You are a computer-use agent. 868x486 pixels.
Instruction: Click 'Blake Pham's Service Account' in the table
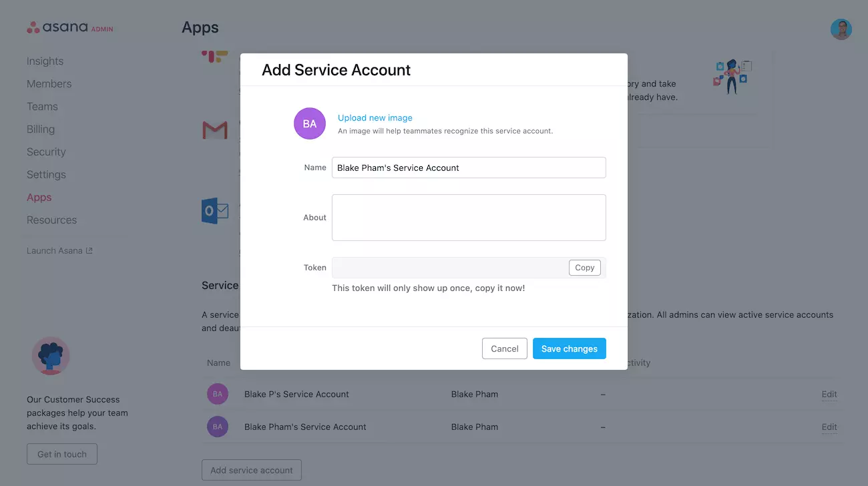(x=305, y=427)
